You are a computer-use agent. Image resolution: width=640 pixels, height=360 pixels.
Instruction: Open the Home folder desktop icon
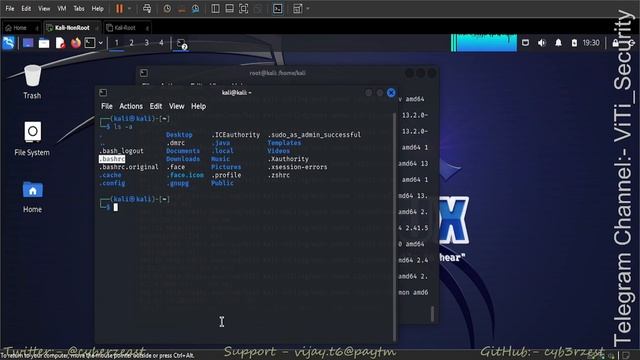click(x=32, y=197)
